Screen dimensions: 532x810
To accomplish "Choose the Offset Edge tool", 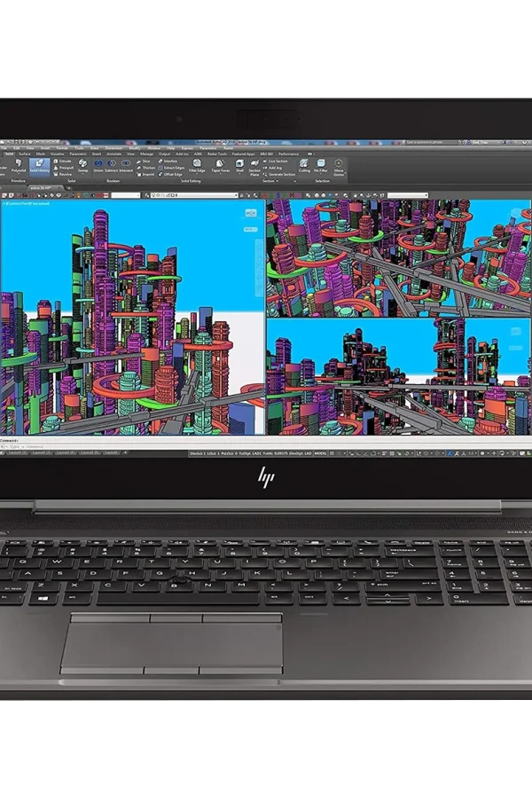I will tap(170, 174).
